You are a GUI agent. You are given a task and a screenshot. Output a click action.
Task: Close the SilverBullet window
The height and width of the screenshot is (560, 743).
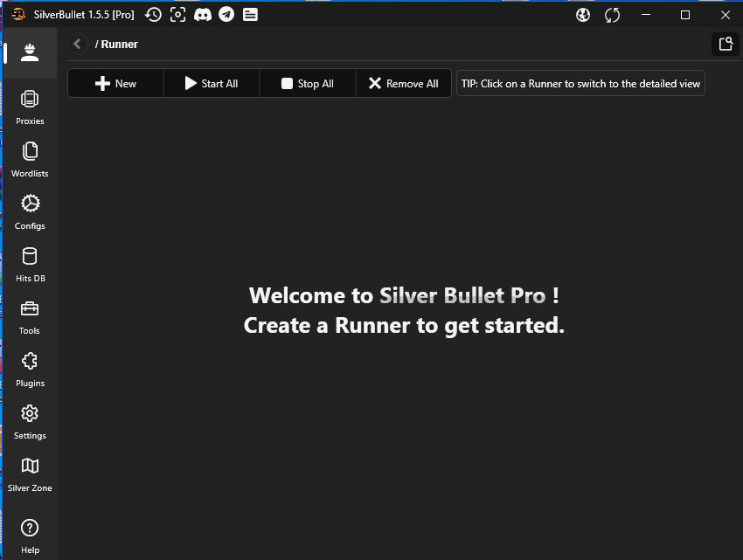[x=725, y=15]
